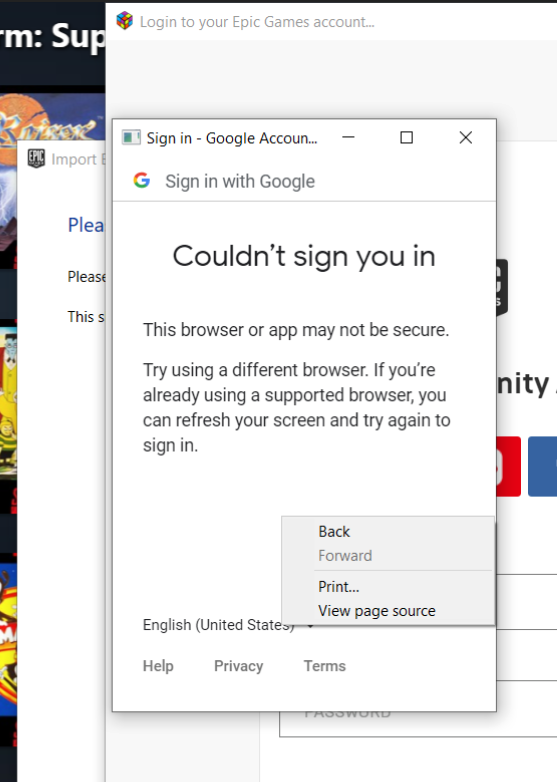
Task: Open the Help link
Action: click(158, 666)
